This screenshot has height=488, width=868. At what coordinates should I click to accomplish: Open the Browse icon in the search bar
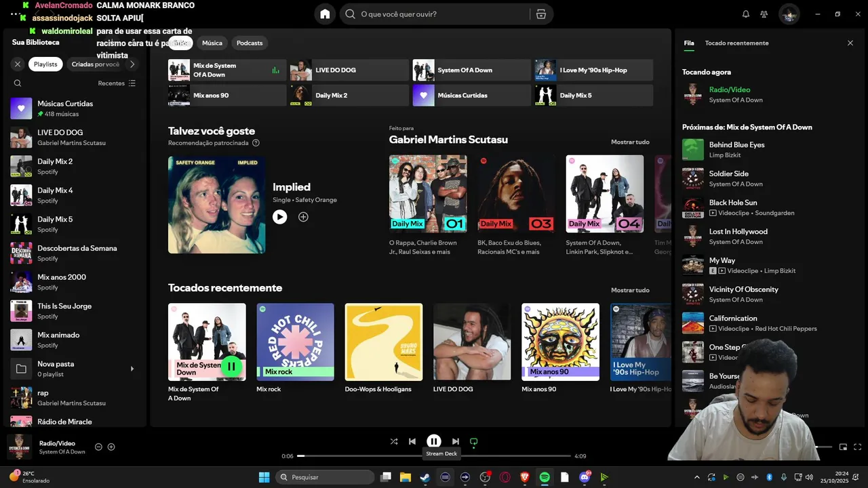tap(540, 14)
